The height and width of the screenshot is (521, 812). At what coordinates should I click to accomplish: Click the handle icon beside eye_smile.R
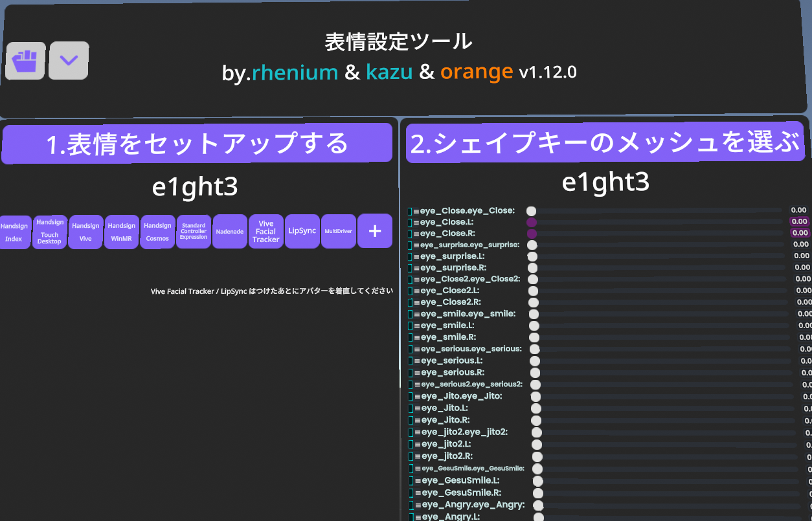point(416,338)
